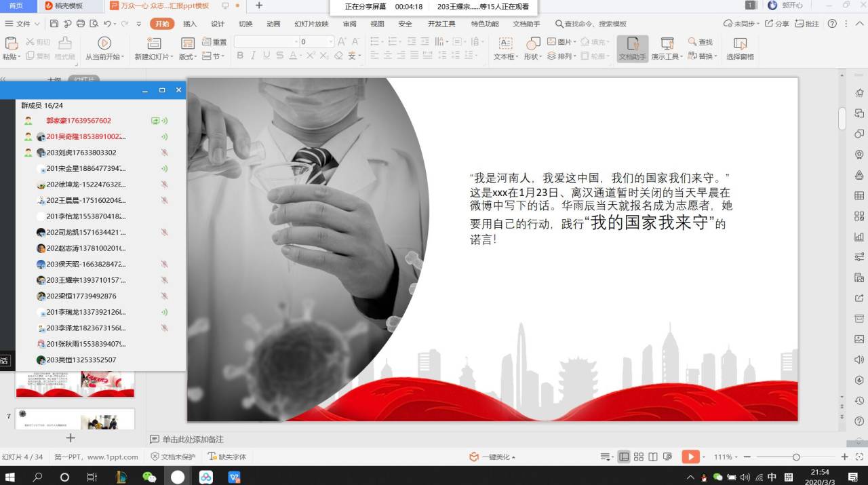
Task: Switch to the 动画 ribbon tab
Action: pyautogui.click(x=273, y=24)
